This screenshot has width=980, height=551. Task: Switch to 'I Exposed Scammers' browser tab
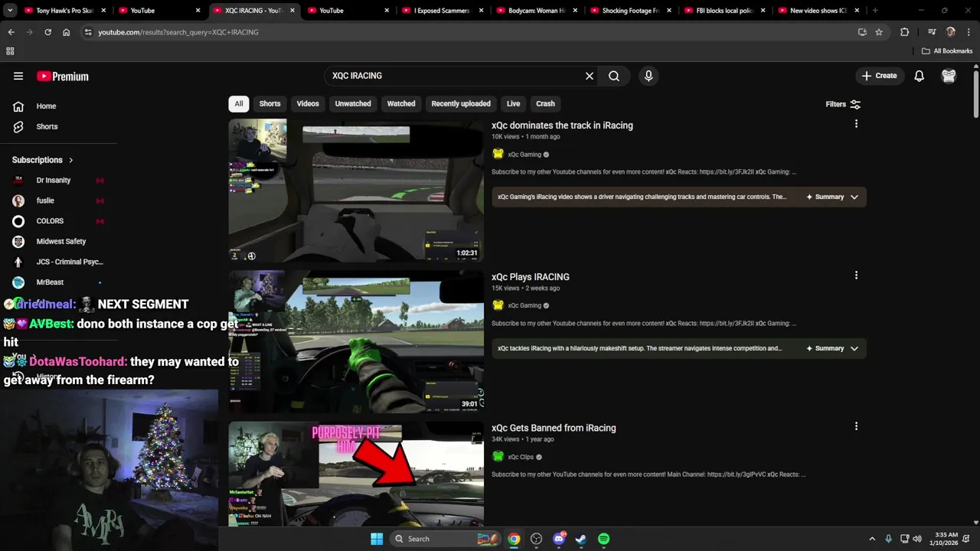(x=442, y=11)
